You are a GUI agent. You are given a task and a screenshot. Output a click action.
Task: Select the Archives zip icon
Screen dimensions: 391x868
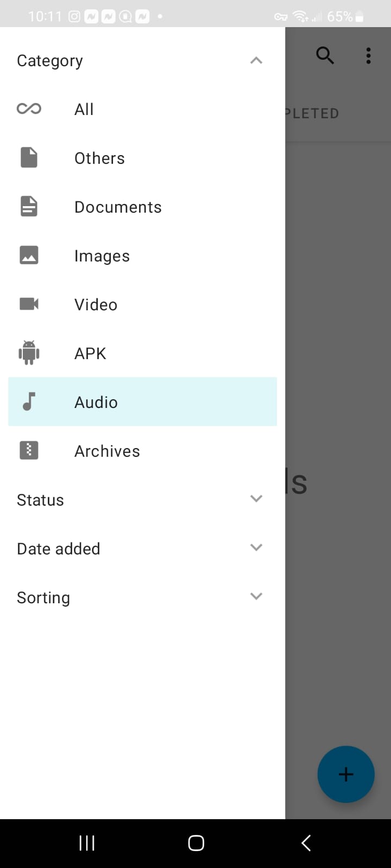pyautogui.click(x=29, y=450)
